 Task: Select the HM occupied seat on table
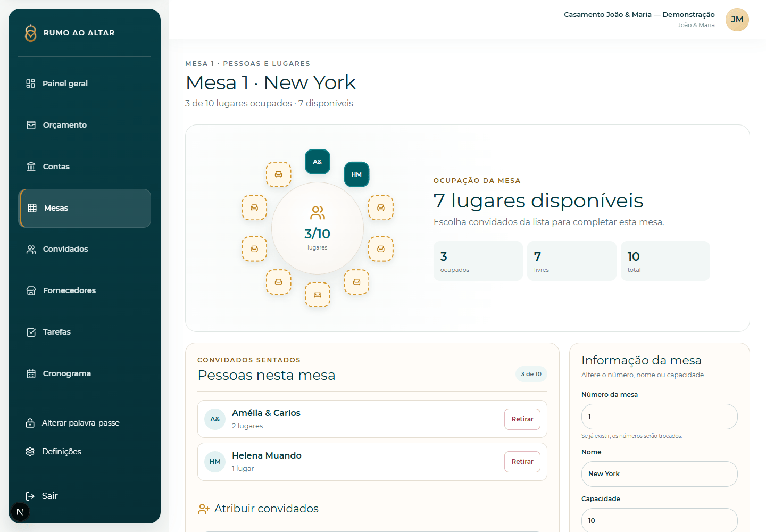(x=356, y=174)
